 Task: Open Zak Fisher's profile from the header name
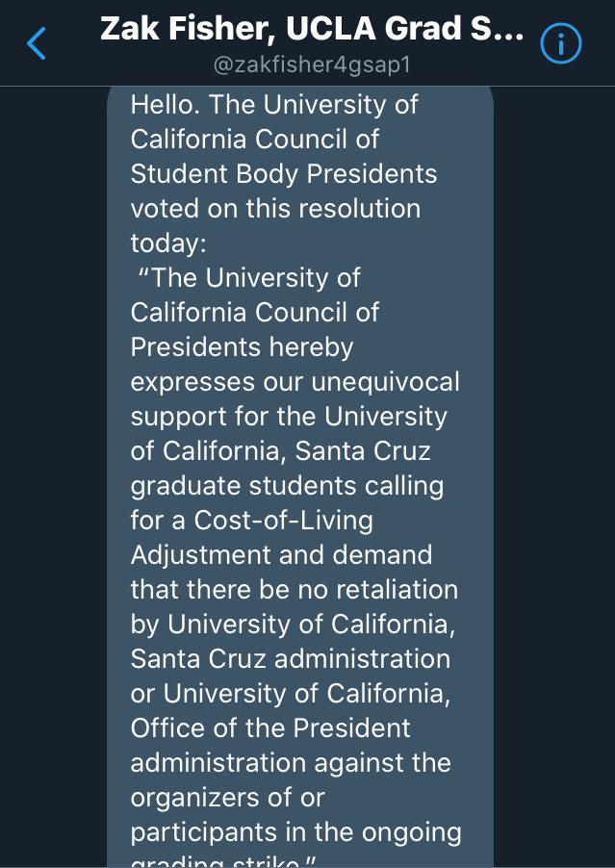pos(312,31)
